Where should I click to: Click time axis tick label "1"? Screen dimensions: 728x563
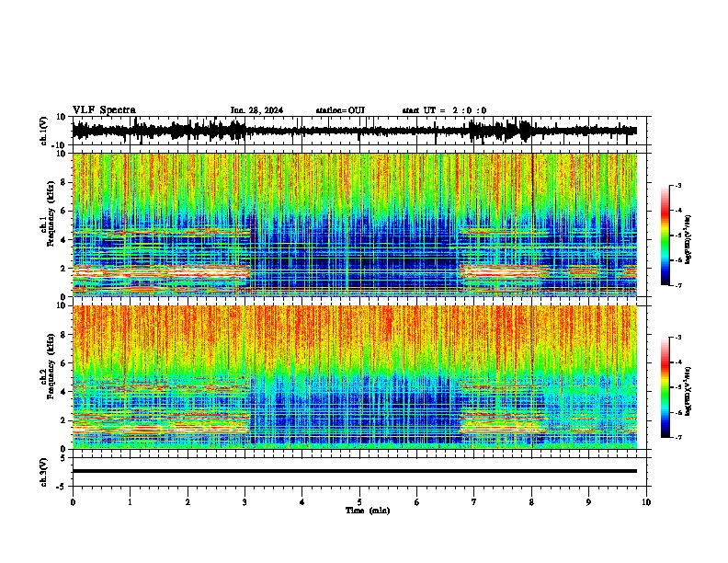130,501
